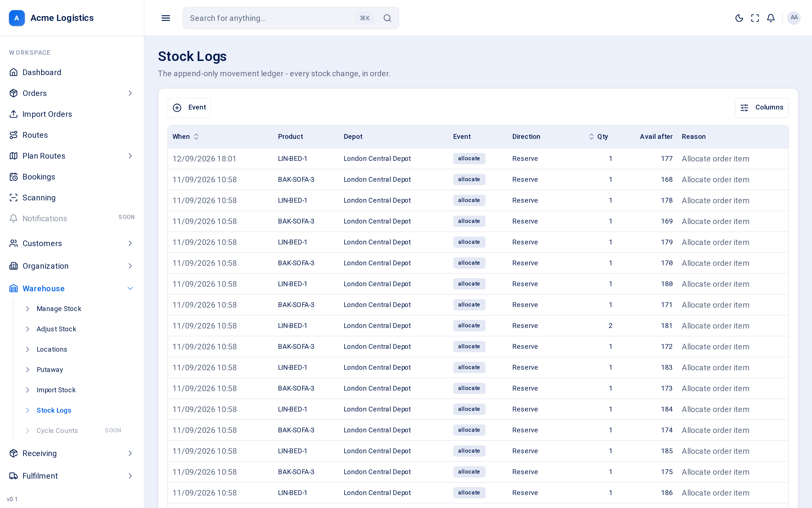Expand the Organization section chevron

130,266
